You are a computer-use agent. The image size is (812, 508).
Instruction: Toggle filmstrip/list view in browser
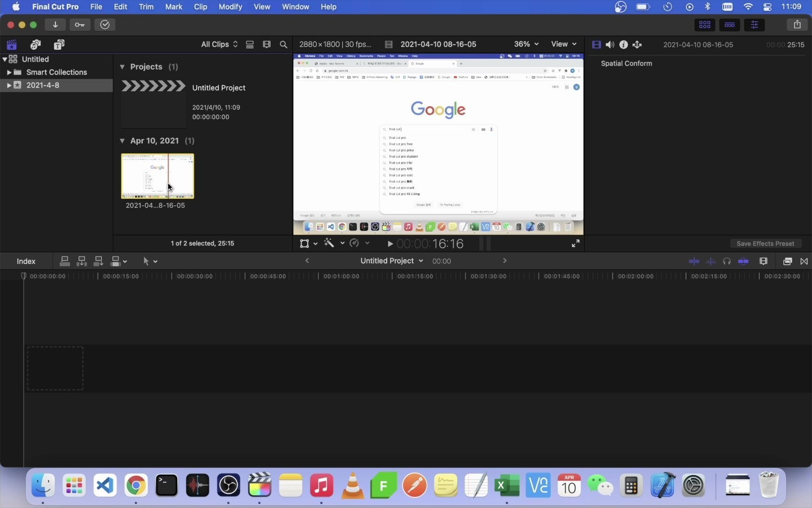tap(250, 45)
